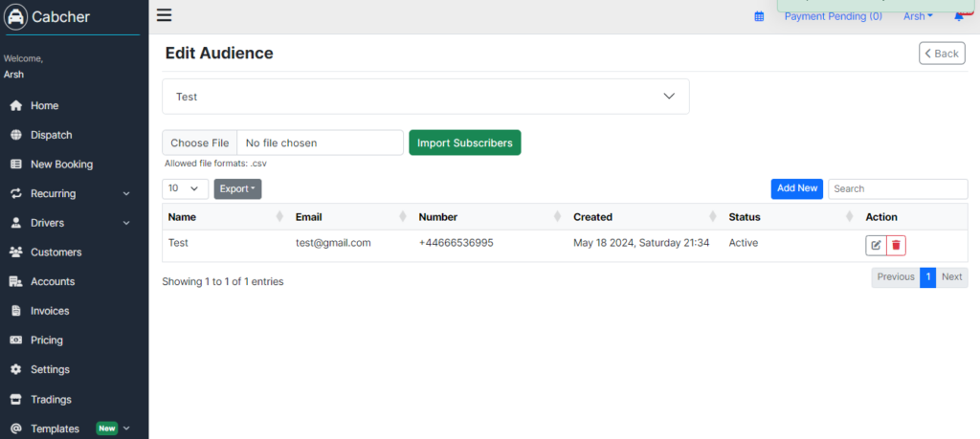Sort by Name column arrows
Screen dimensions: 980x439
tap(279, 217)
